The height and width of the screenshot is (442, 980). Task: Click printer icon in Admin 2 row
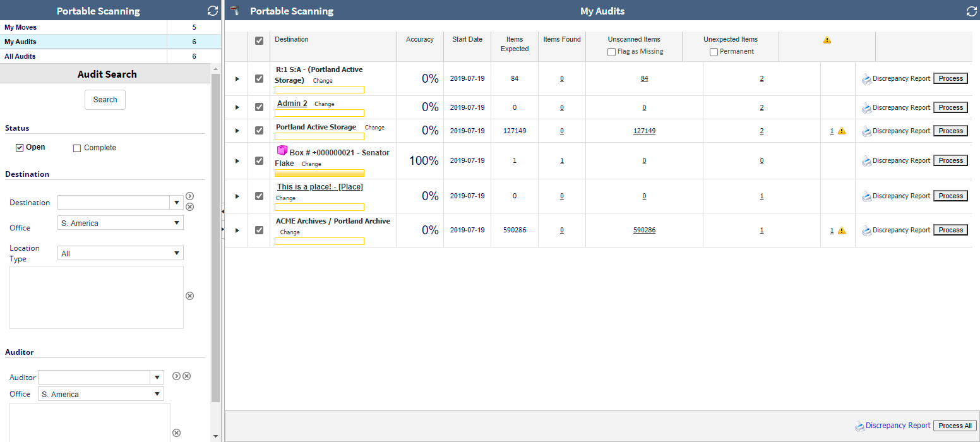[866, 108]
